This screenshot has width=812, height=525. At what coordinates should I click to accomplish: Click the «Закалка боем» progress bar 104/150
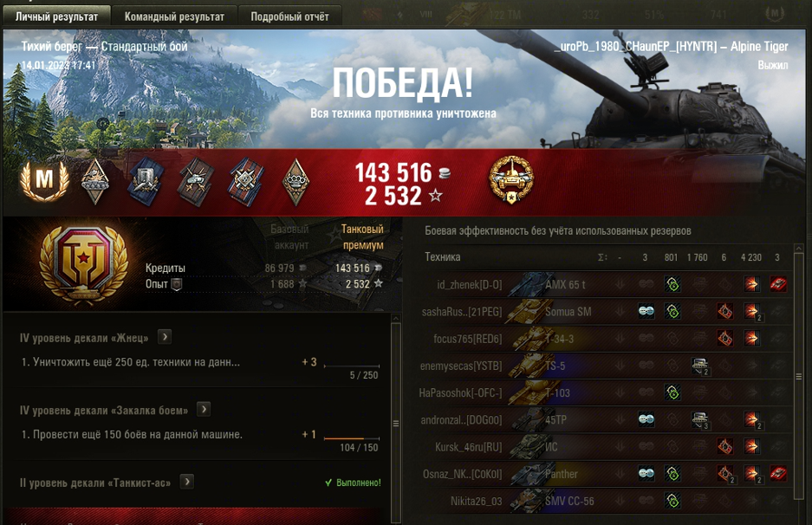(x=352, y=438)
